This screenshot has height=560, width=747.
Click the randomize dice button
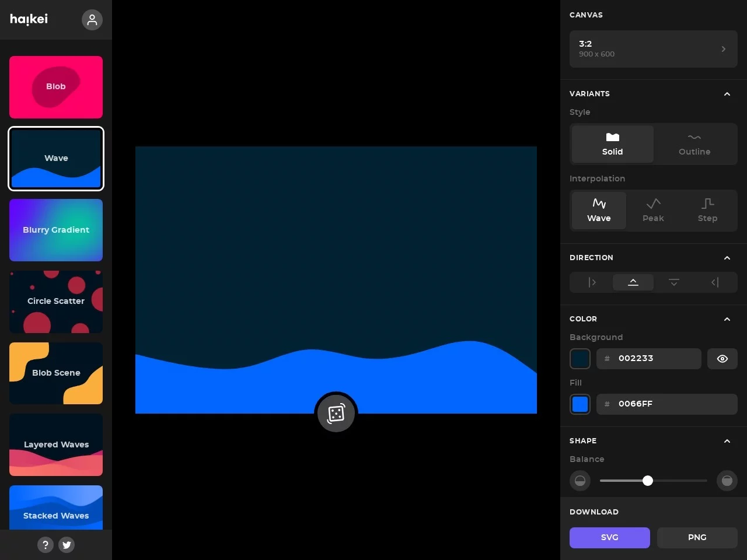coord(336,414)
